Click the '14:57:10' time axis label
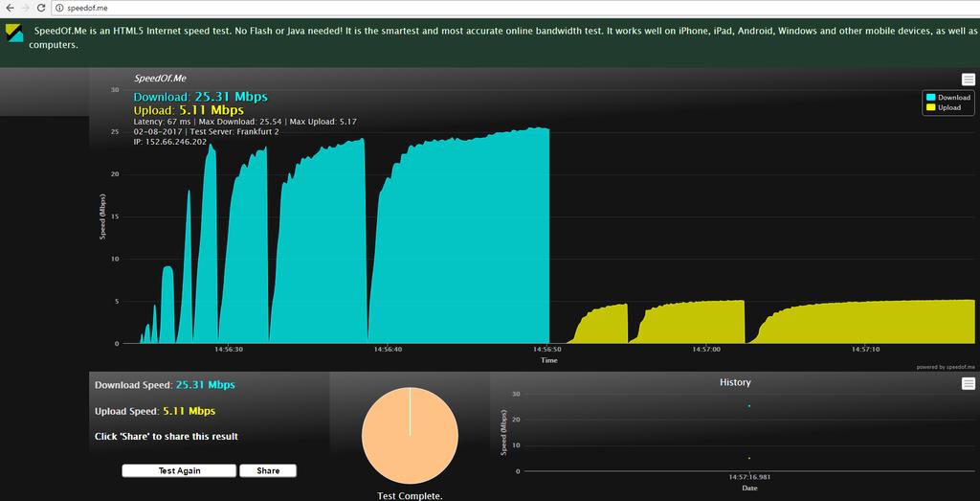 865,350
